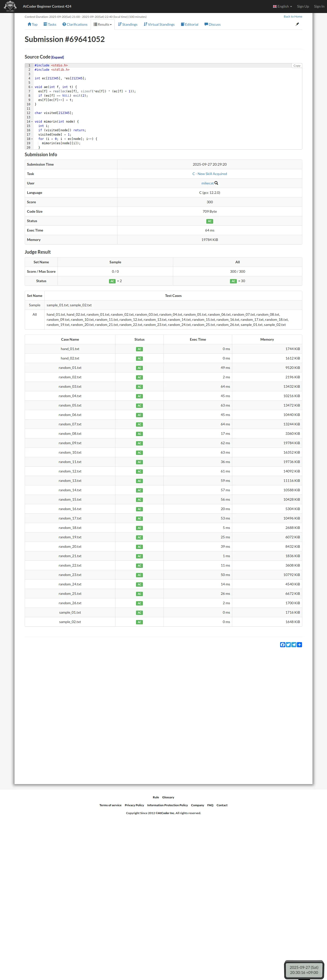Viewport: 327px width, 980px height.
Task: Click exec time 50 ms for random_23.txt
Action: pos(225,575)
